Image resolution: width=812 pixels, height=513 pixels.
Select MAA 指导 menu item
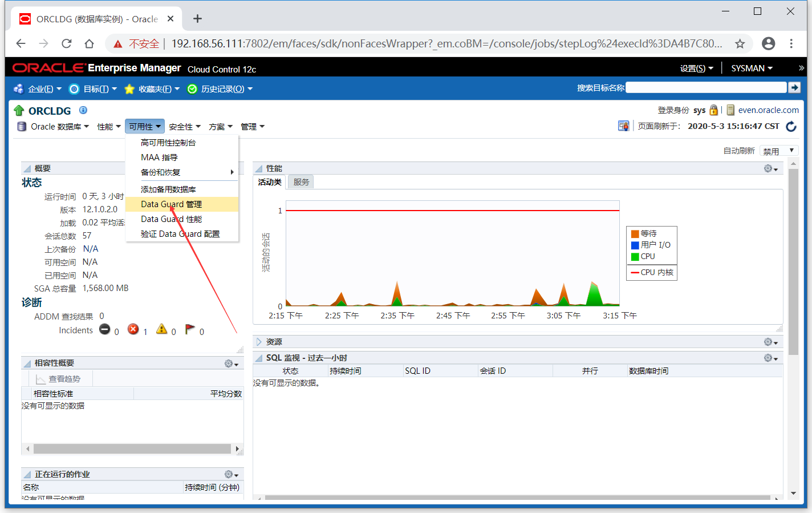click(182, 157)
